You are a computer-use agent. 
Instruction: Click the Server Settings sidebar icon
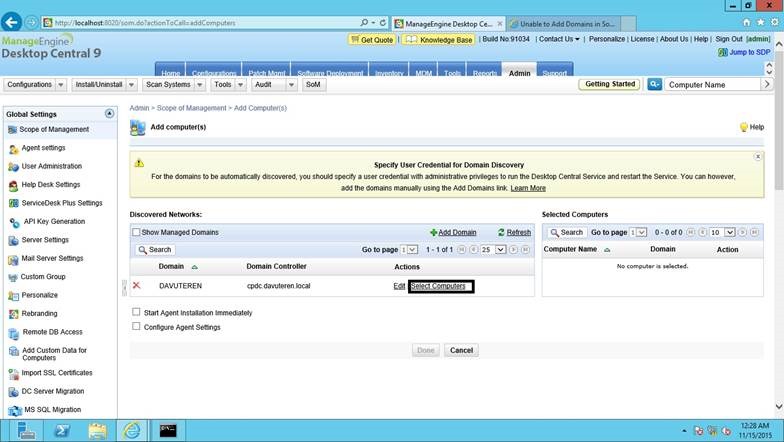point(14,240)
